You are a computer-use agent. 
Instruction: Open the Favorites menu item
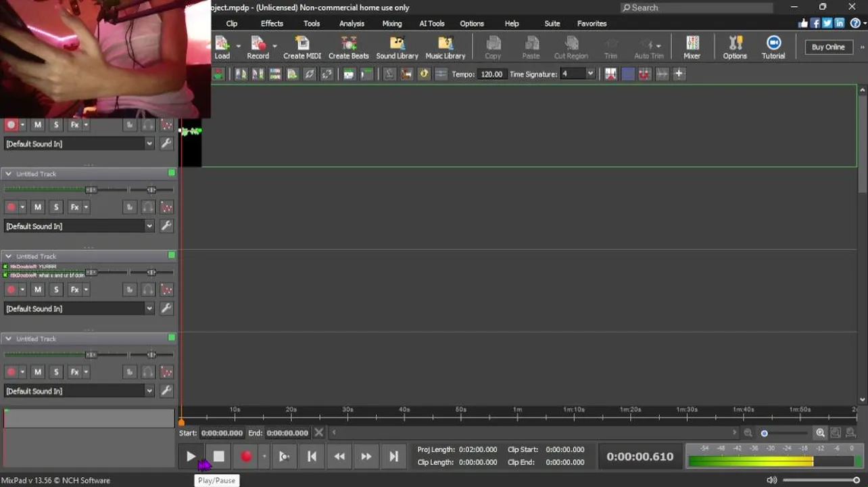(592, 24)
